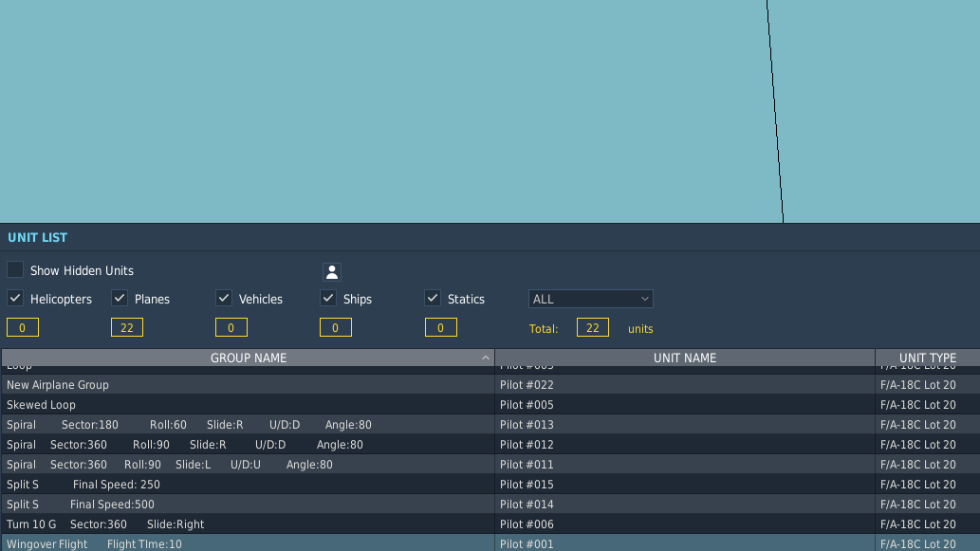Click Pilot #011 in the unit name column
Image resolution: width=980 pixels, height=551 pixels.
tap(527, 465)
